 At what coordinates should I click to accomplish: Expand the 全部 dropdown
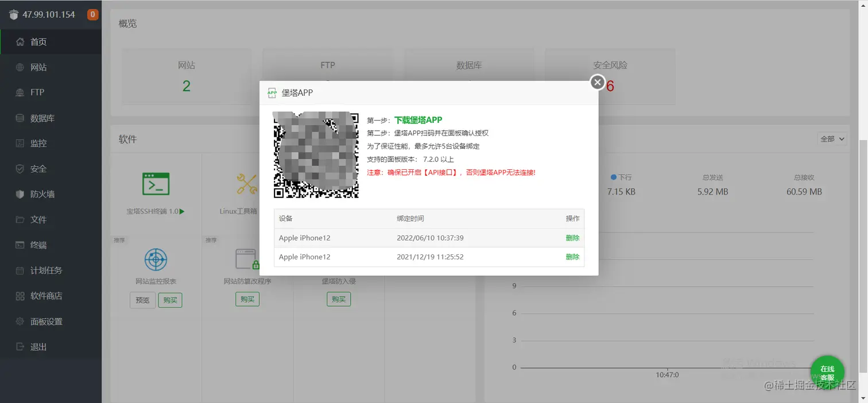[832, 138]
